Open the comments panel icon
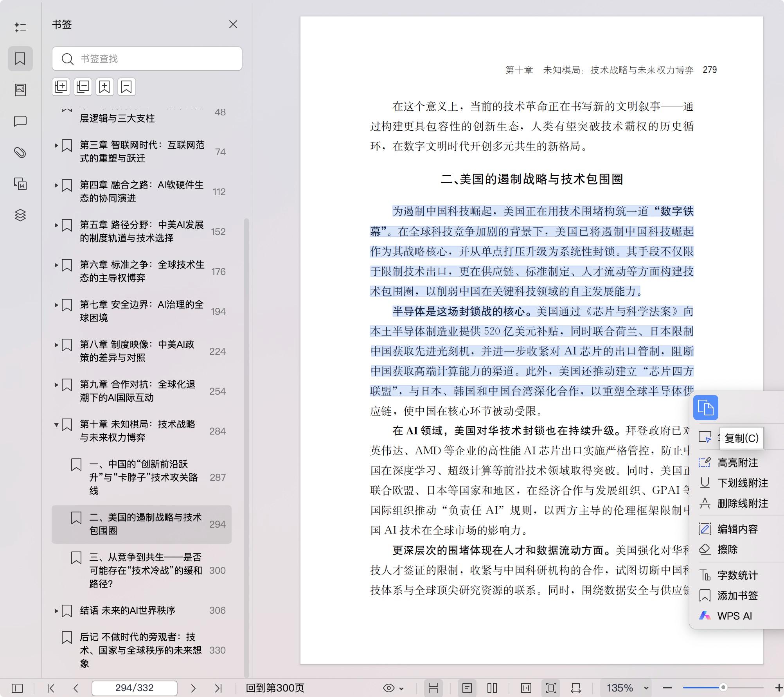784x697 pixels. 20,121
